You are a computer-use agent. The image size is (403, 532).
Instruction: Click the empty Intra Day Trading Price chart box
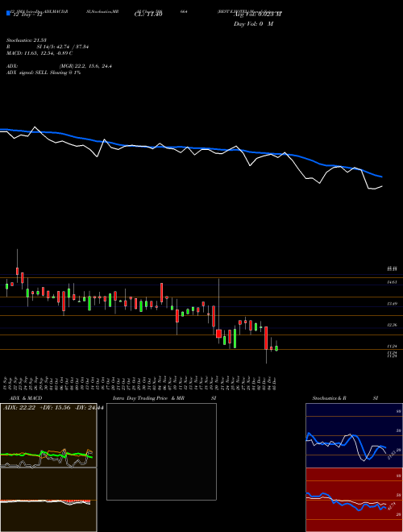pos(161,451)
